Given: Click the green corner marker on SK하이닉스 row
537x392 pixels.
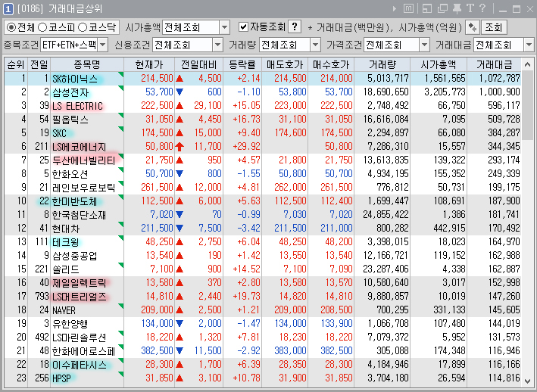Looking at the screenshot, I should (120, 74).
